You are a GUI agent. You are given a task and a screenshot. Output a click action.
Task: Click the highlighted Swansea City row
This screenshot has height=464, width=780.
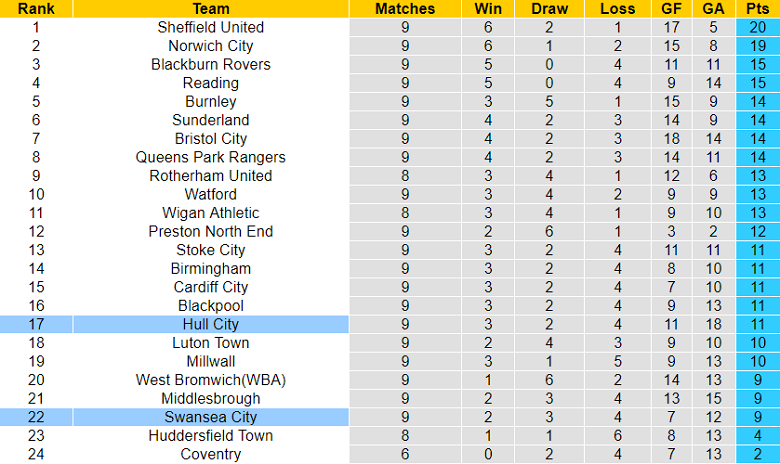pos(211,417)
